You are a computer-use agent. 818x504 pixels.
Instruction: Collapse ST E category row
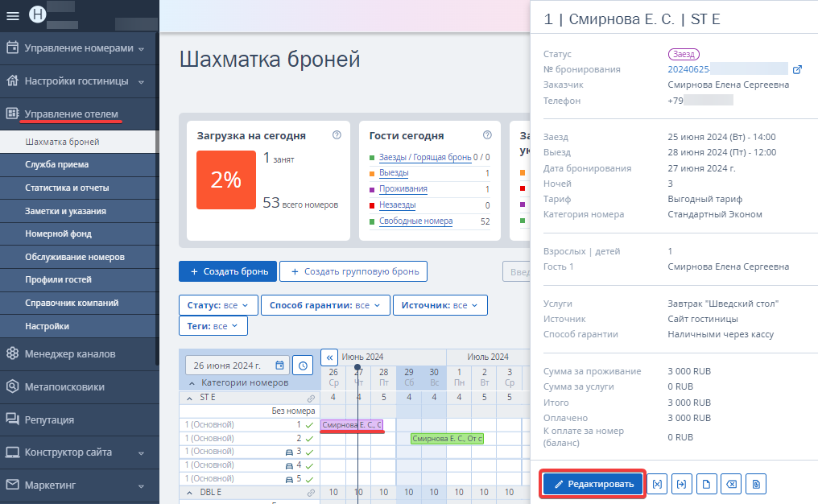(x=189, y=398)
